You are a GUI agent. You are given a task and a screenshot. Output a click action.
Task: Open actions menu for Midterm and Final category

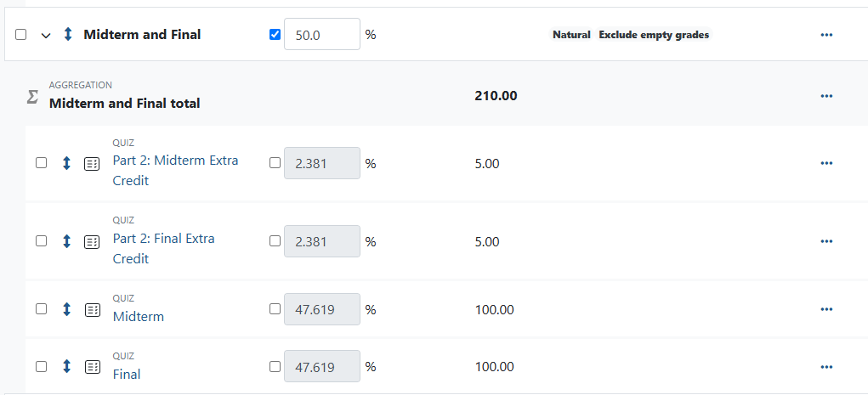(x=826, y=35)
